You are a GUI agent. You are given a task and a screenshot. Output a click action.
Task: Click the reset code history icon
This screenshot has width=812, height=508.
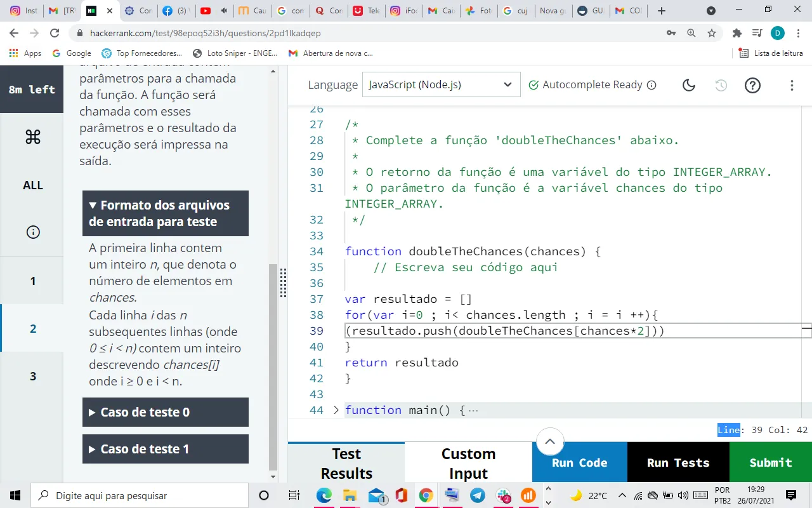721,85
